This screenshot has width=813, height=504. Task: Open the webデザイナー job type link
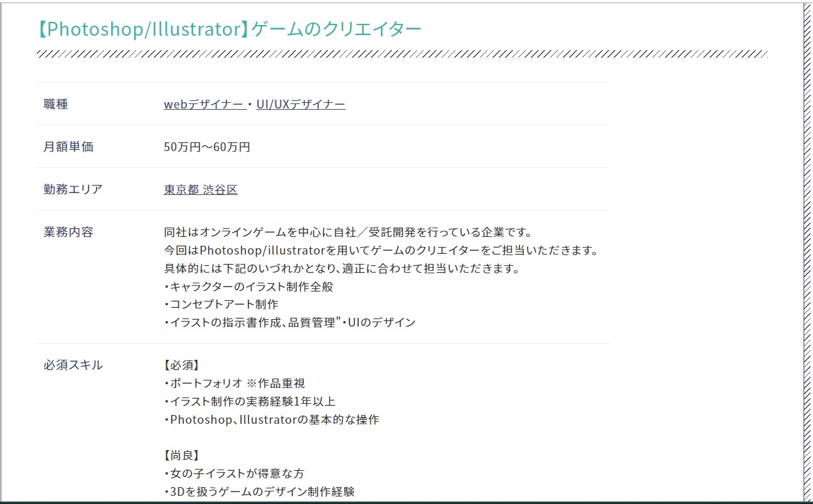tap(205, 104)
